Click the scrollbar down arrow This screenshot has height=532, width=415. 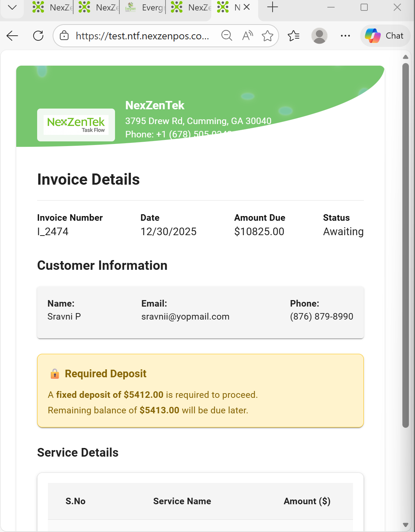(406, 525)
